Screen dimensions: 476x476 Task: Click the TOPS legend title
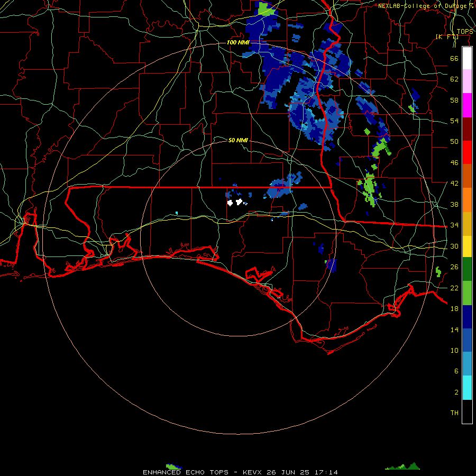[x=465, y=32]
